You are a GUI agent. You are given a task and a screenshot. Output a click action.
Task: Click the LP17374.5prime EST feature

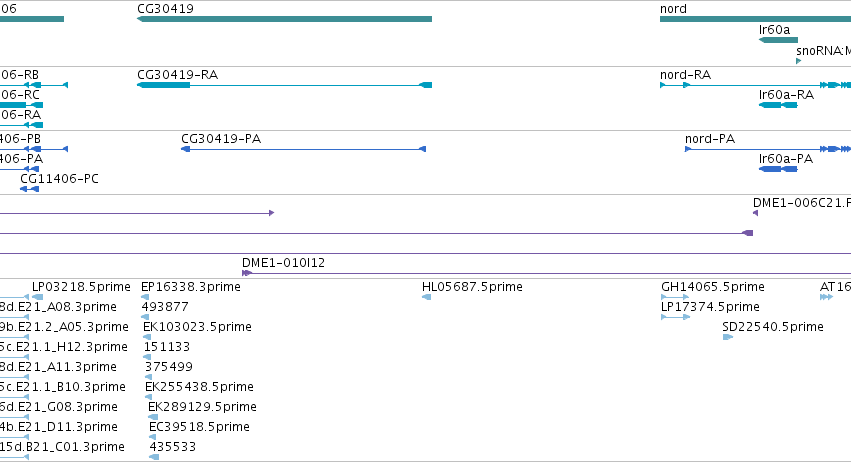coord(676,317)
